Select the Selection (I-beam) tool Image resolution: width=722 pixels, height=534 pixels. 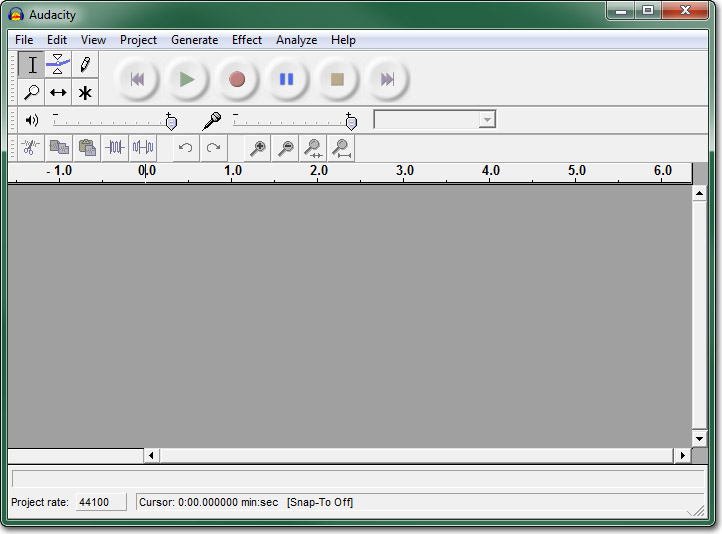click(32, 65)
